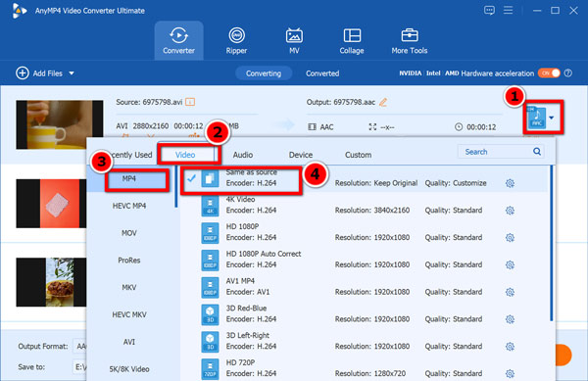Select 3D Red-Blue preset

[x=365, y=314]
